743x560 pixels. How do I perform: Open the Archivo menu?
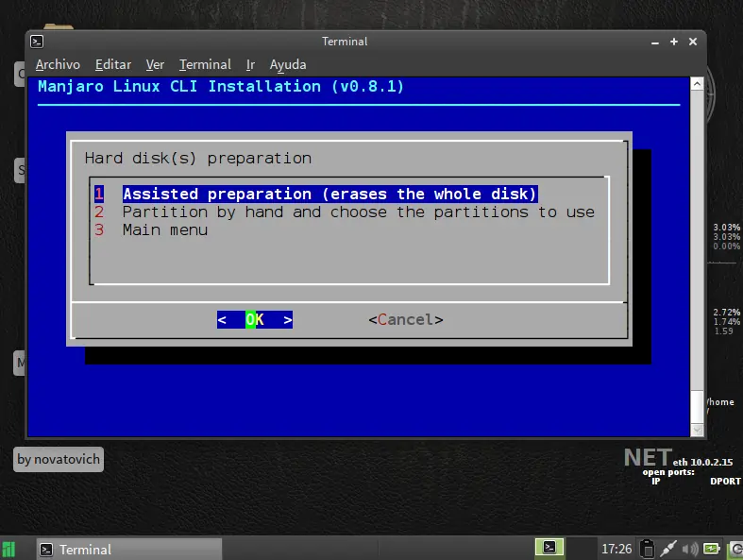pyautogui.click(x=58, y=64)
